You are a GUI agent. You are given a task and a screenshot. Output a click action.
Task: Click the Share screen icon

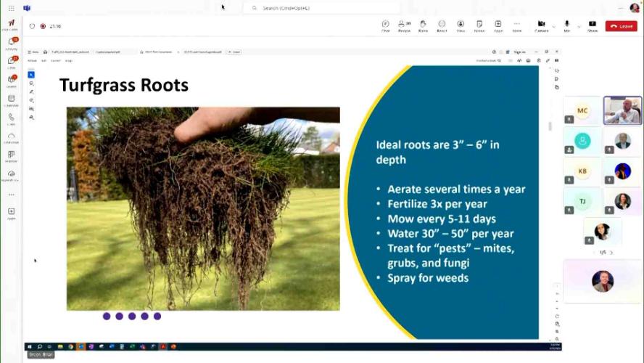pos(593,25)
